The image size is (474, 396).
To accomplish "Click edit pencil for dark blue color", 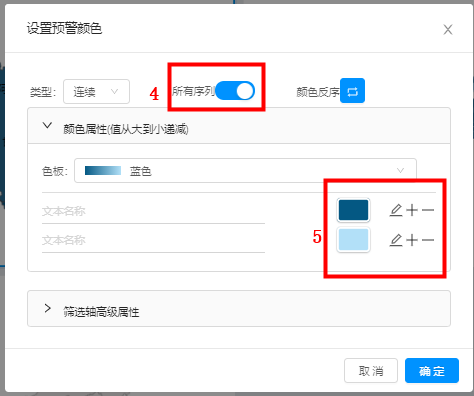I will (396, 210).
